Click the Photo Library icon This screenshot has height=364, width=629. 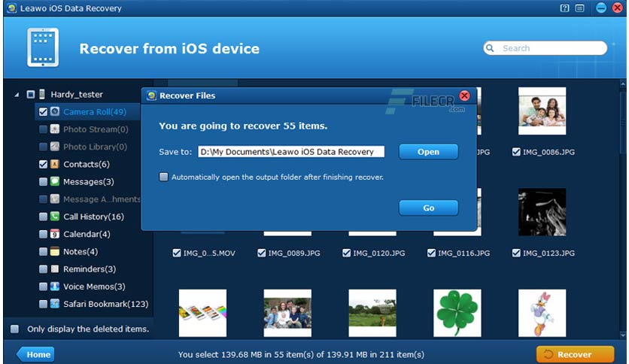point(55,147)
